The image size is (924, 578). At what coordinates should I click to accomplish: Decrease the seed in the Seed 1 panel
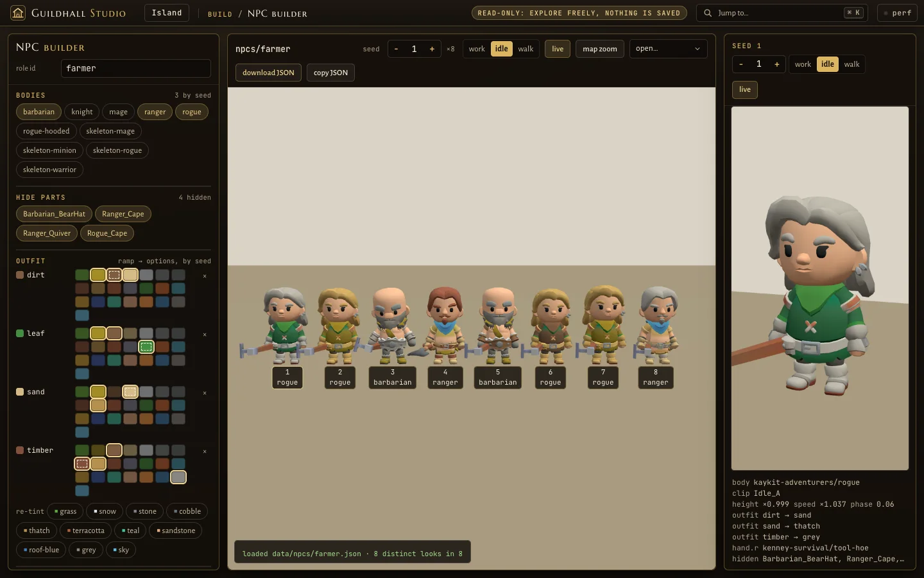741,64
